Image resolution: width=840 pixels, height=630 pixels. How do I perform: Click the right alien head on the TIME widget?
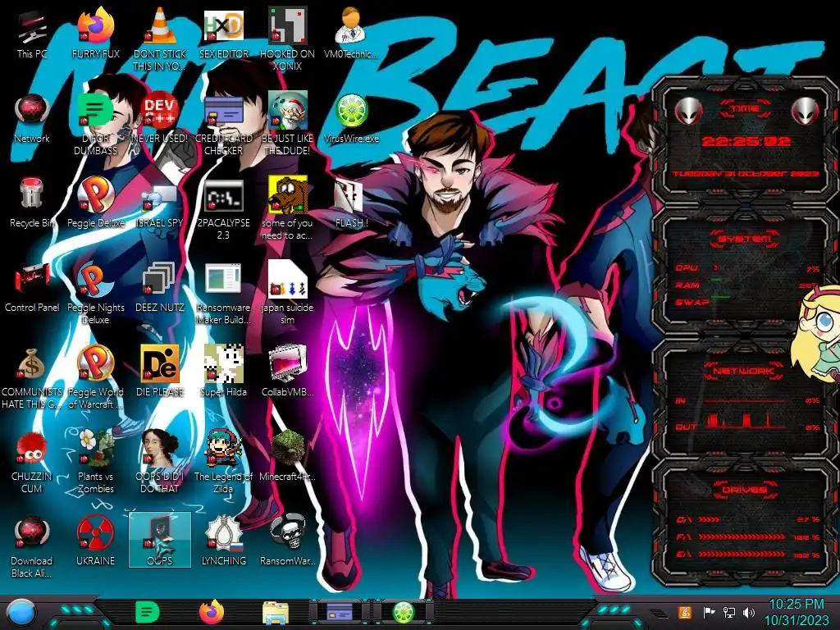805,111
